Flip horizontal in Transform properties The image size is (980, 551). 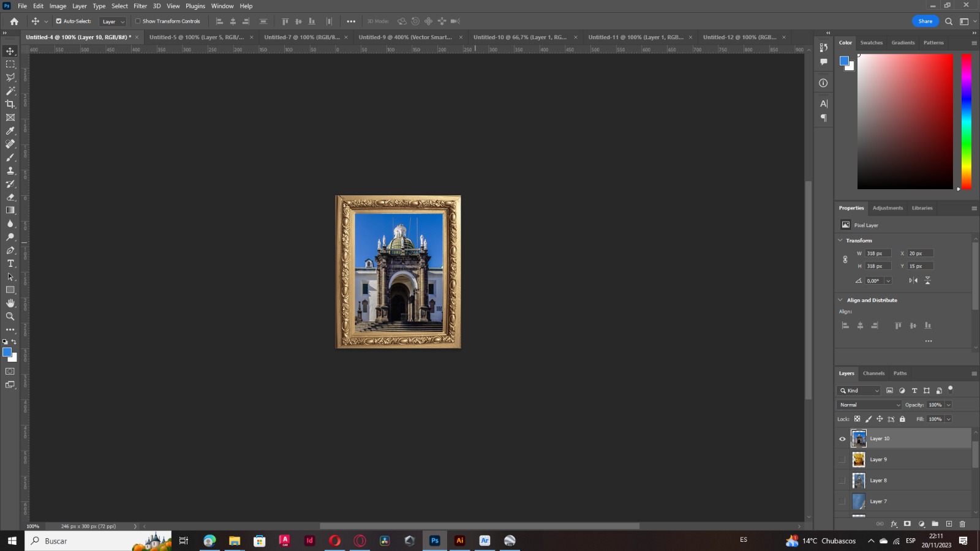point(913,280)
